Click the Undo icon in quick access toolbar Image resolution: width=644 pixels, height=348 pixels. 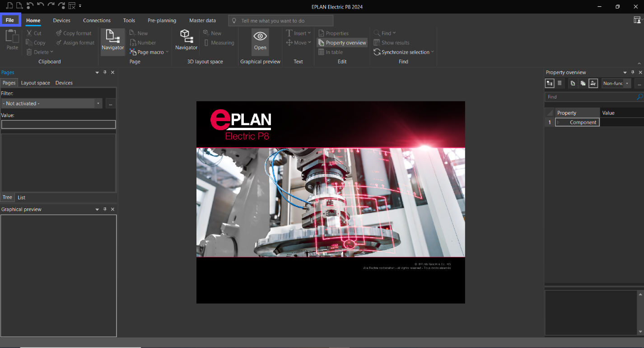tap(29, 6)
